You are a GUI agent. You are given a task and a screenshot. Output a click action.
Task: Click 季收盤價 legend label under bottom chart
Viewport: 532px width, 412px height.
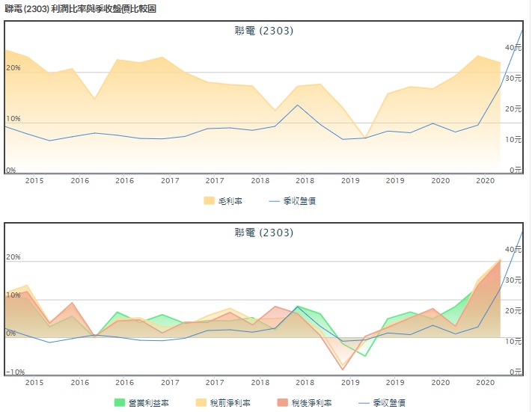click(x=389, y=403)
